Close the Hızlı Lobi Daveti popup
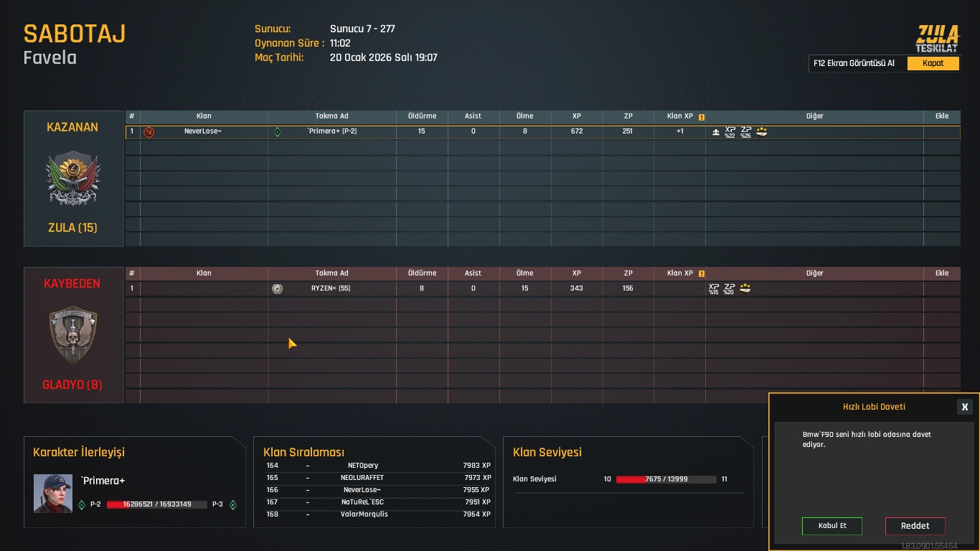Viewport: 980px width, 551px height. coord(965,407)
